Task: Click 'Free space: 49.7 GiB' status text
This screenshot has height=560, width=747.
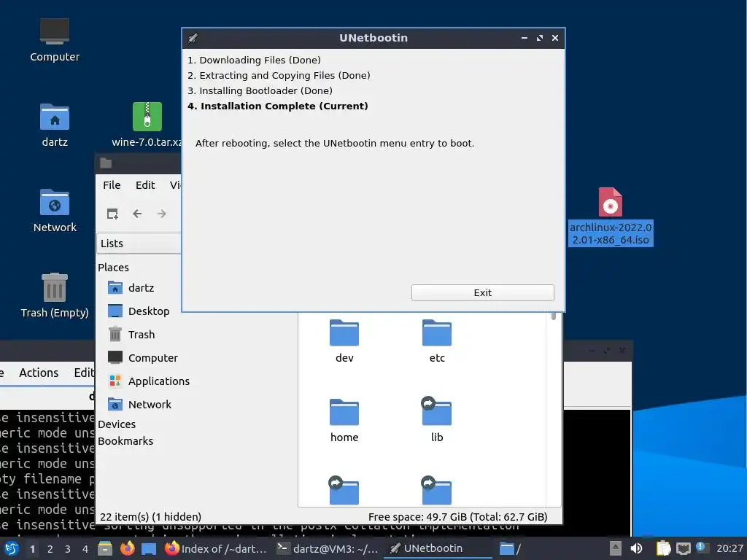Action: click(x=457, y=517)
